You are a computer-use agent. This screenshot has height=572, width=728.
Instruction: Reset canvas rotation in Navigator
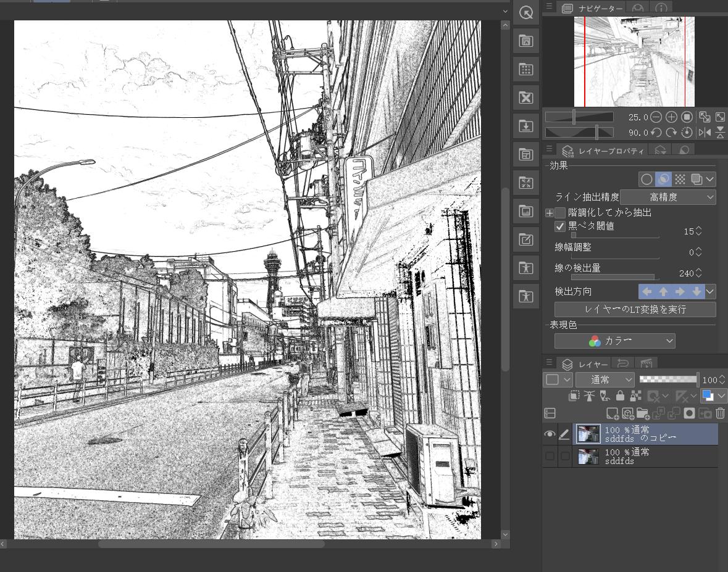click(x=687, y=133)
